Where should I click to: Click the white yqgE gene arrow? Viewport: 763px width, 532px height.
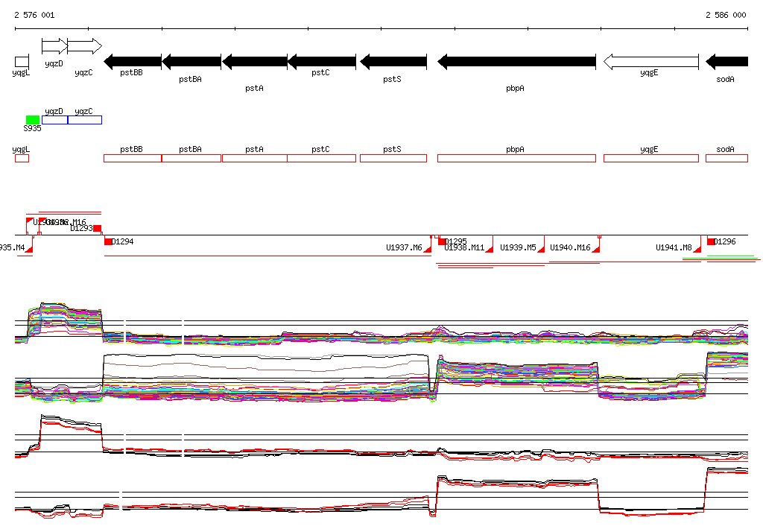pyautogui.click(x=650, y=62)
